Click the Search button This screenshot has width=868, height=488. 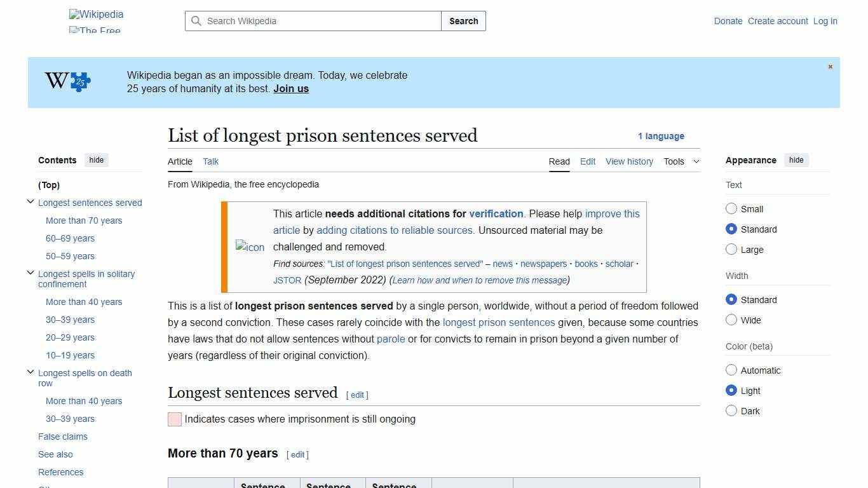(463, 21)
